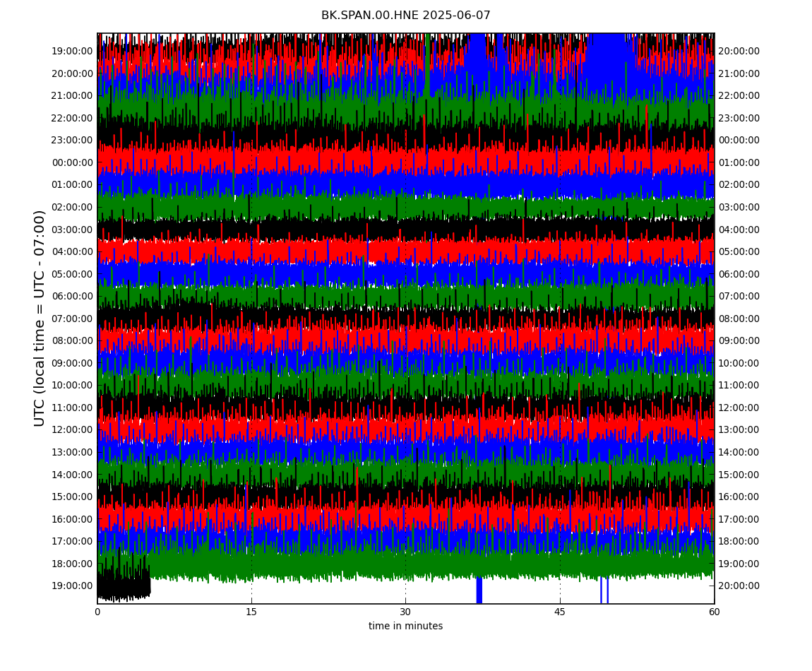This screenshot has height=671, width=812.
Task: Click the vertical 'UTC (local time = UTC - 07:00)' label
Action: (x=40, y=318)
